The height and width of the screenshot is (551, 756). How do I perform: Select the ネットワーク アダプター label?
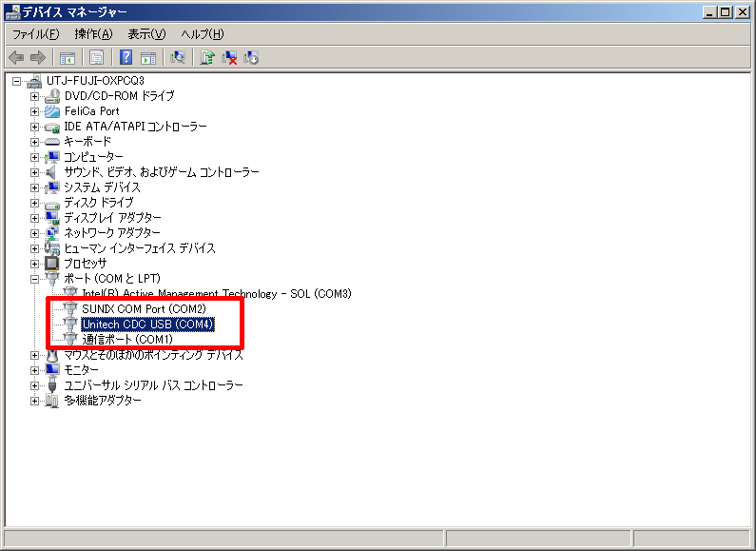(x=112, y=232)
